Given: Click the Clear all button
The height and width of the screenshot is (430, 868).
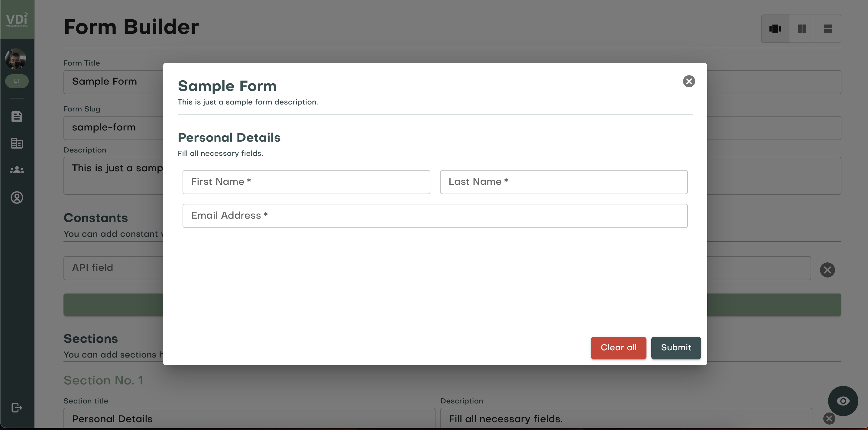Looking at the screenshot, I should click(618, 348).
